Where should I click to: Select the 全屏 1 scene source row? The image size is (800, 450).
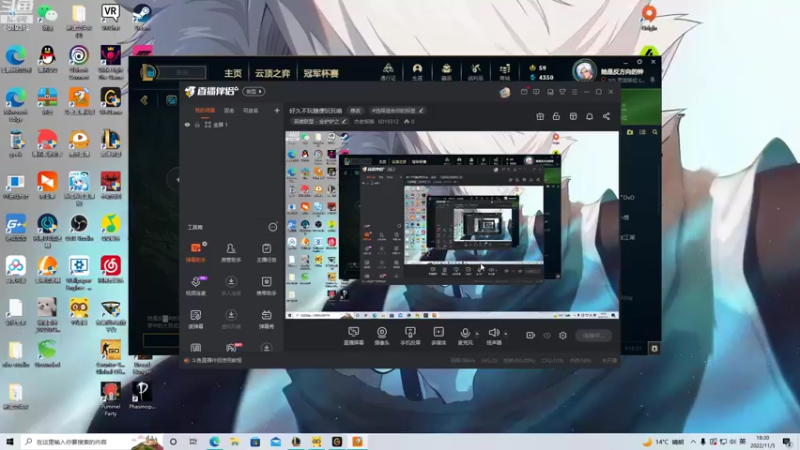[x=232, y=124]
